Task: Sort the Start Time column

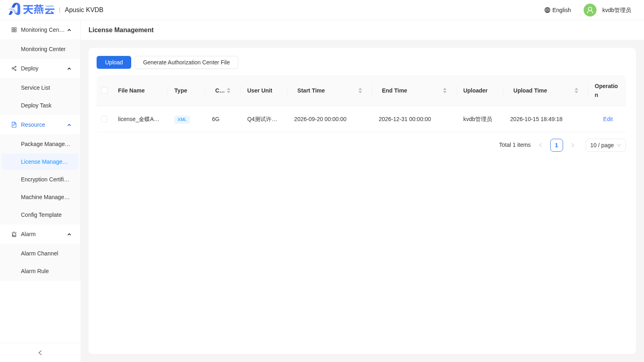Action: click(360, 90)
